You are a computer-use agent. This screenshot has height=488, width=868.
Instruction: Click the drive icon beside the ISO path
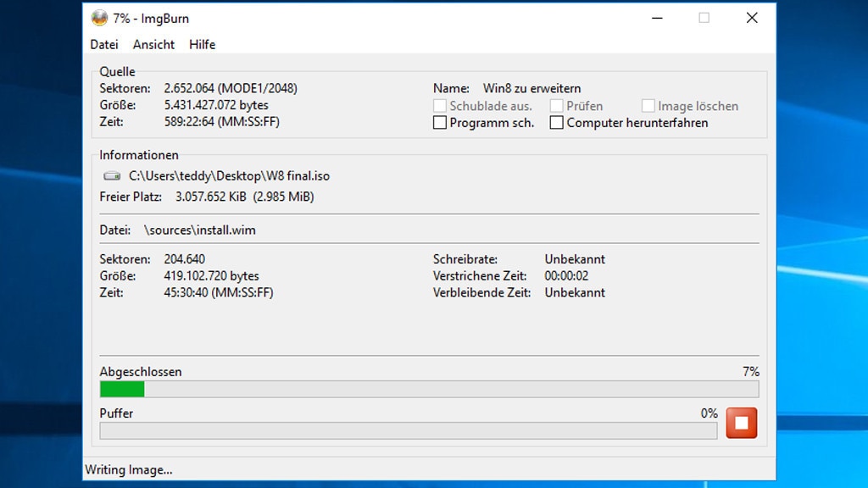(112, 176)
